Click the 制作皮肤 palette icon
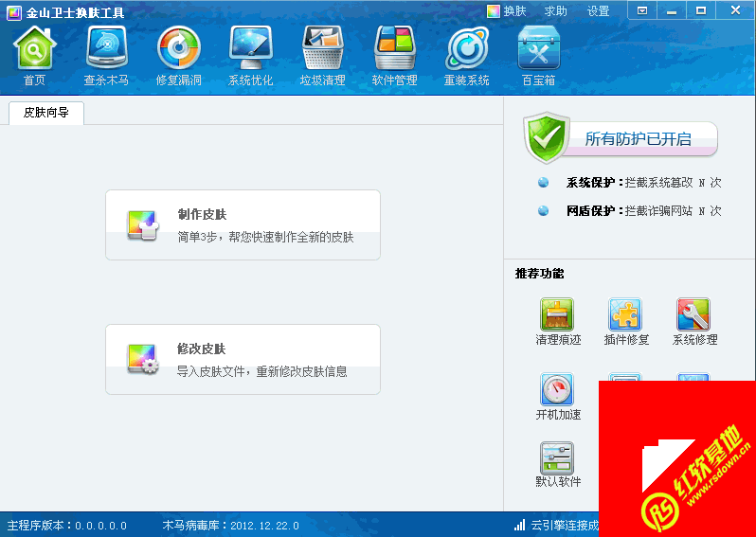This screenshot has height=537, width=756. point(143,225)
